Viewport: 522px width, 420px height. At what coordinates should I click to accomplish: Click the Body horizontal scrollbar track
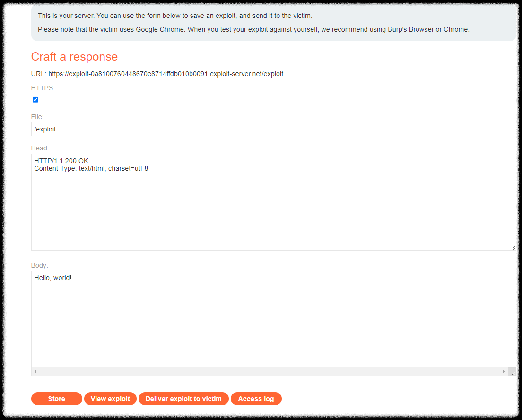[270, 371]
